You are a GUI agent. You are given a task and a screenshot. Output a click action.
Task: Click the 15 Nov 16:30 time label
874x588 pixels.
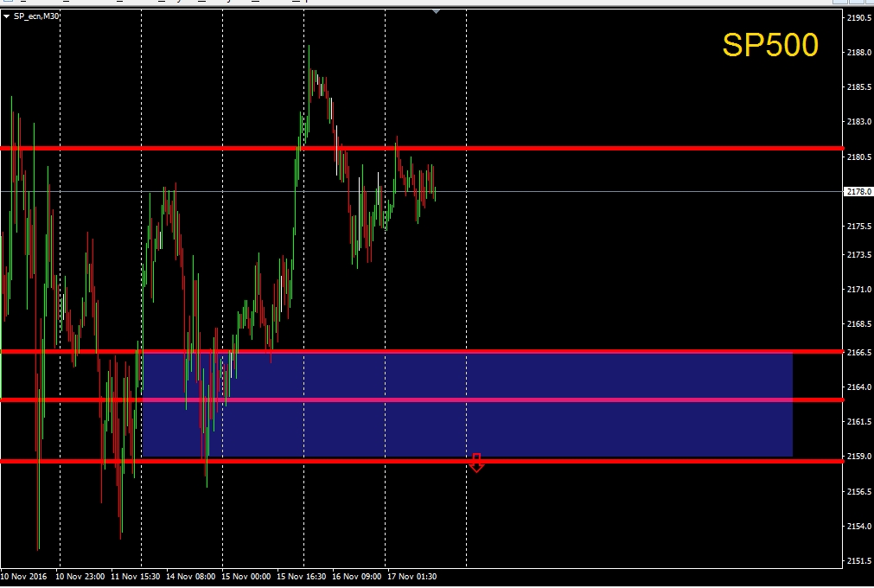tap(302, 576)
